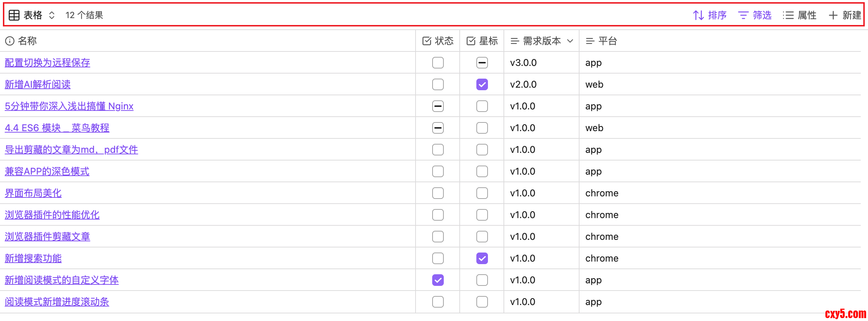
Task: Click the plus icon to create new
Action: [833, 15]
